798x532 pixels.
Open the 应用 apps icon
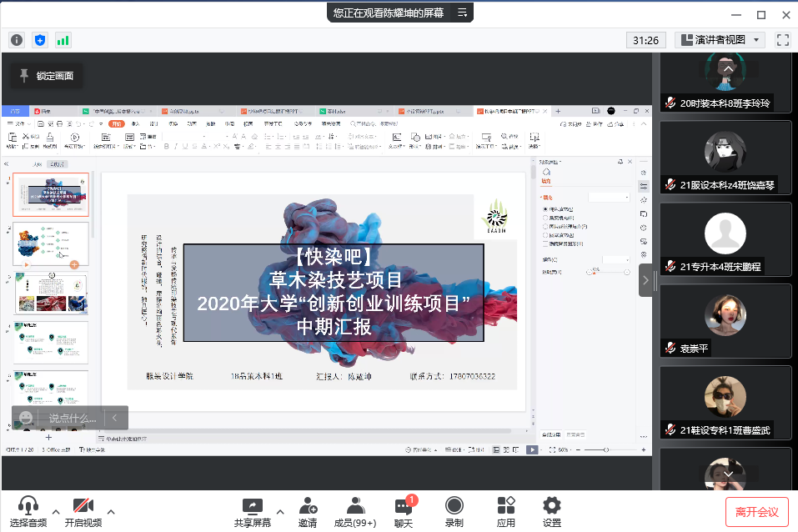click(505, 510)
